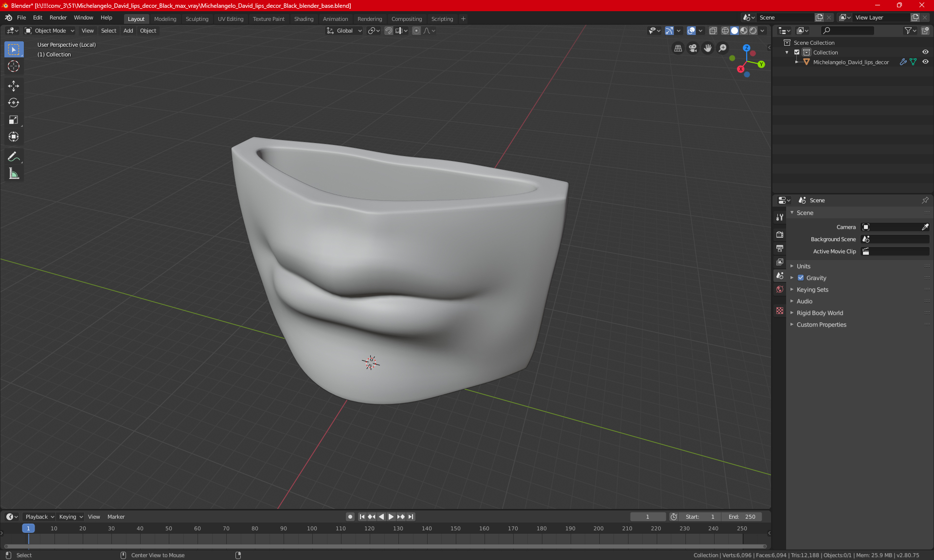Click the timeline Marker menu
Image resolution: width=934 pixels, height=560 pixels.
pos(116,517)
